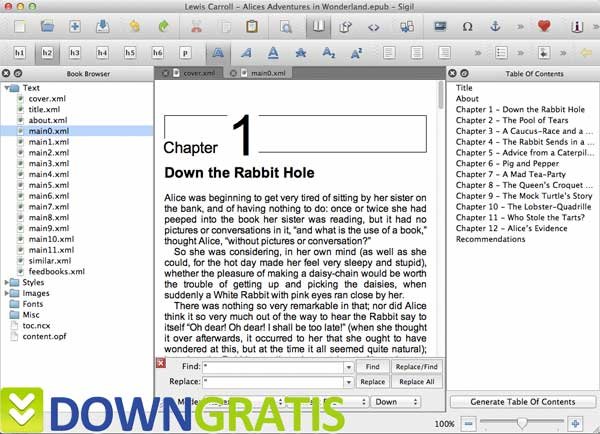
Task: Open the Replace field history dropdown
Action: 348,382
